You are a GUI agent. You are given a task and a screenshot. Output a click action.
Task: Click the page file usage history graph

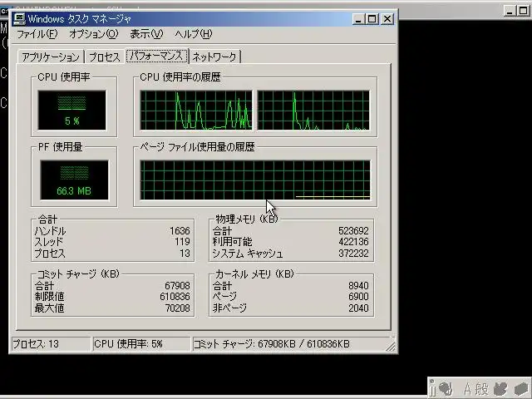pos(255,180)
